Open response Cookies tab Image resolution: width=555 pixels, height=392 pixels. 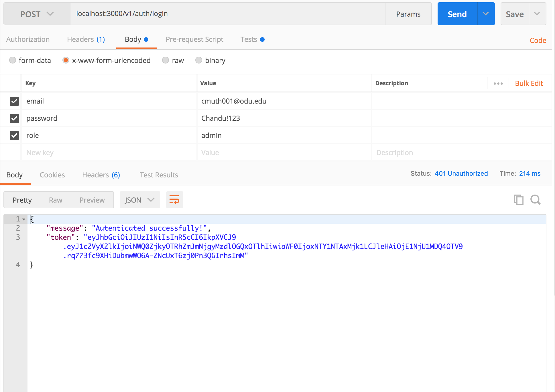(52, 175)
